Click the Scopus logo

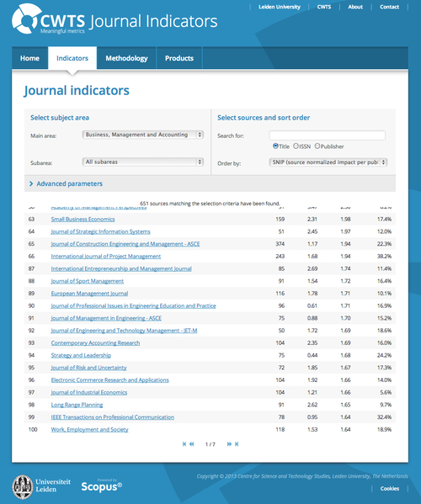102,486
